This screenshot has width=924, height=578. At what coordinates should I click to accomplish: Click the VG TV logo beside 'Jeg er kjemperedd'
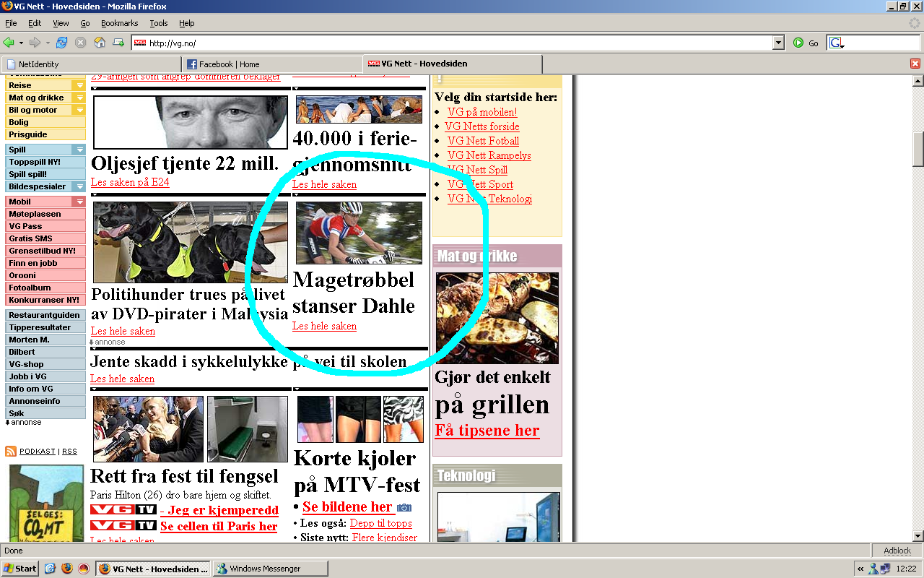123,510
